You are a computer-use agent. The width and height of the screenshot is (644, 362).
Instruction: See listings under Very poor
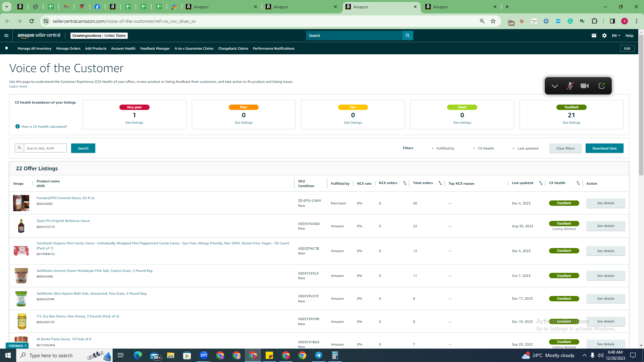(x=135, y=123)
